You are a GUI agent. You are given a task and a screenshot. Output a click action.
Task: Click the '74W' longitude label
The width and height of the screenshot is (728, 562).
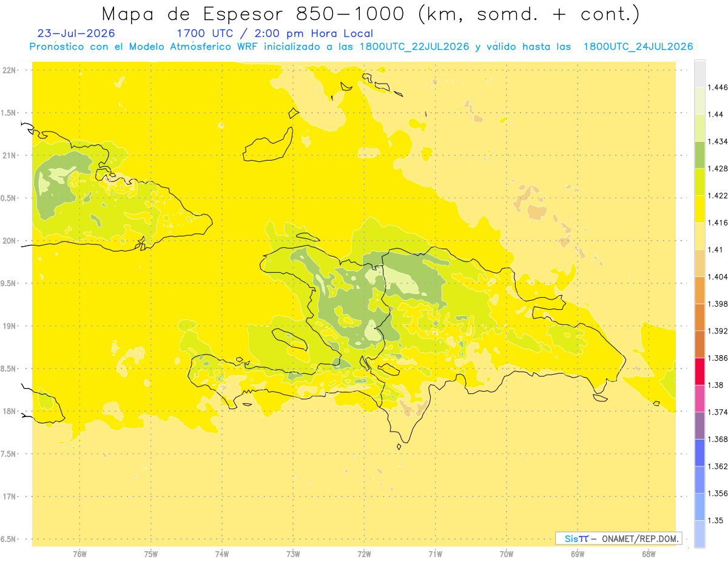pos(222,554)
